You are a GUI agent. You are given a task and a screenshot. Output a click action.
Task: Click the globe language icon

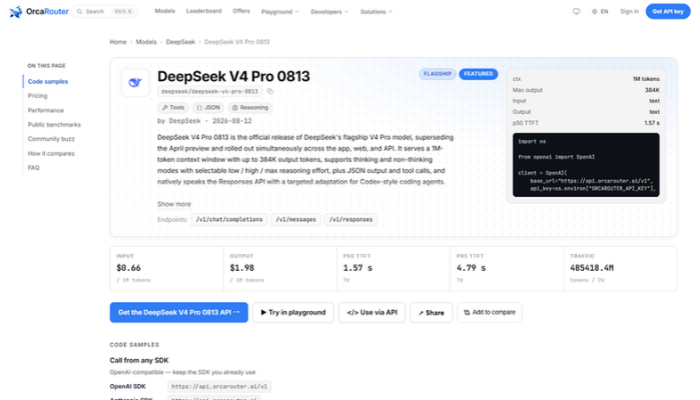(x=594, y=12)
